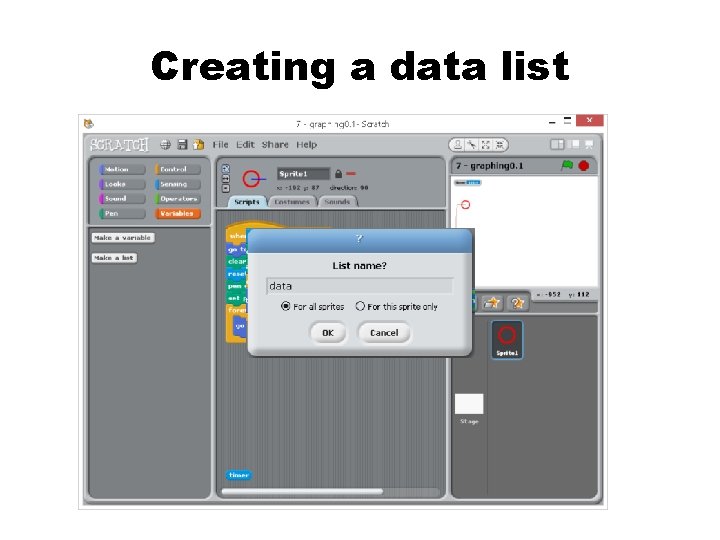Open the Edit menu
This screenshot has height=540, width=720.
point(245,145)
